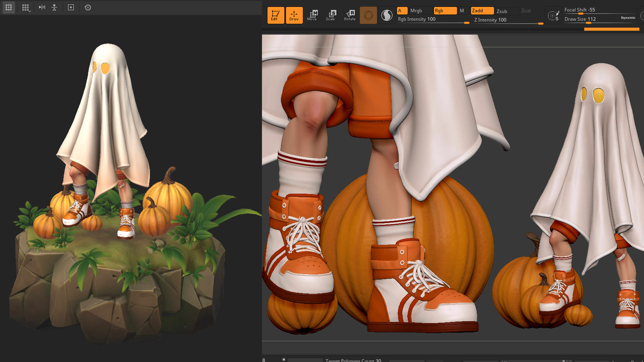Click the symmetrical draw size brush icon
This screenshot has height=362, width=644.
coord(553,16)
